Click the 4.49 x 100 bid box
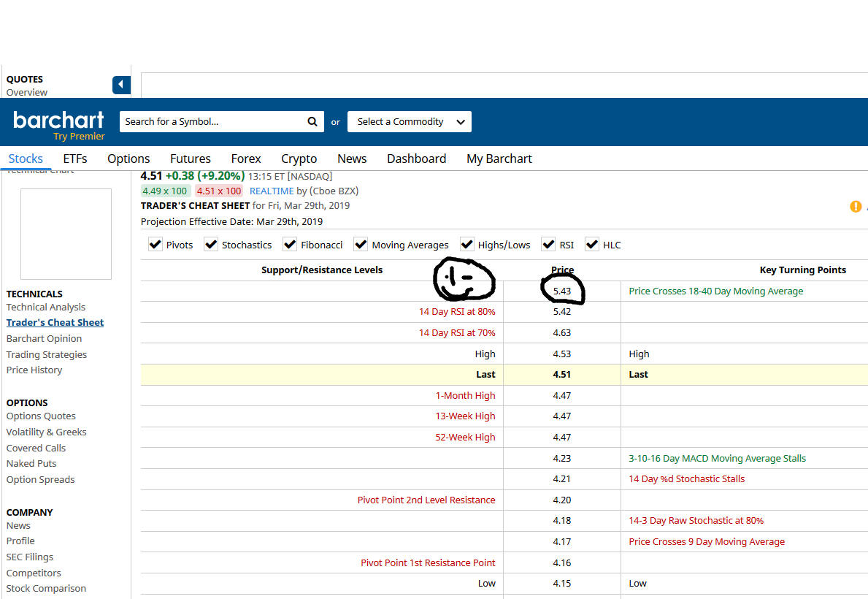 (x=165, y=191)
